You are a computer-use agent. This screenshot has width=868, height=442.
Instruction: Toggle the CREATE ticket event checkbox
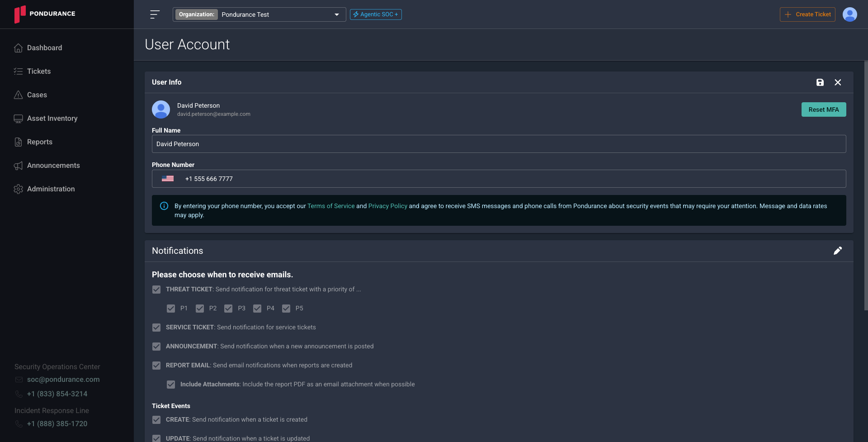156,420
